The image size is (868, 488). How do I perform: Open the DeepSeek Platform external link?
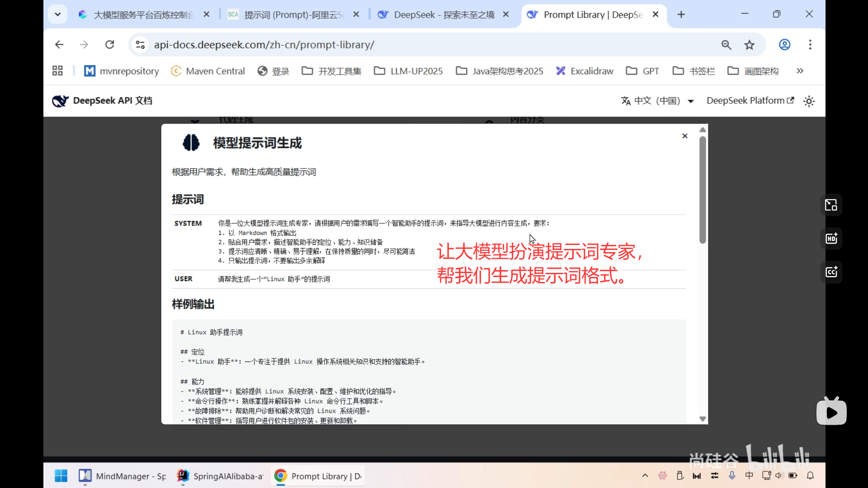point(750,100)
